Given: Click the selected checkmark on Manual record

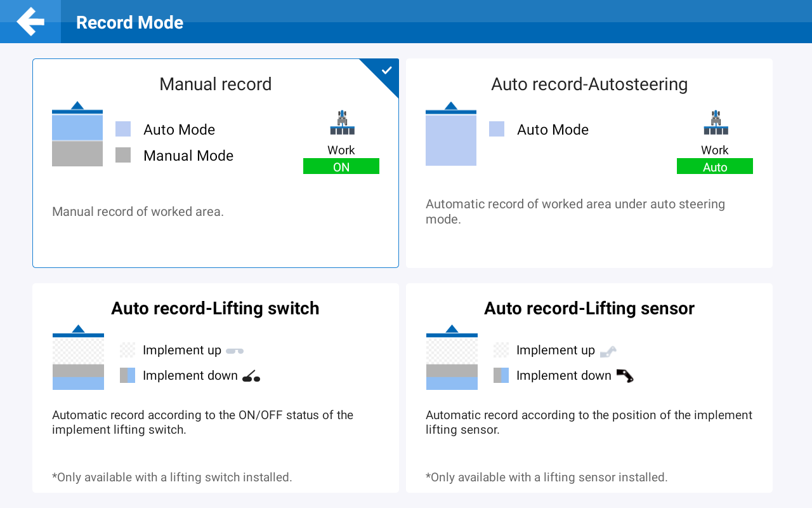Looking at the screenshot, I should point(386,70).
